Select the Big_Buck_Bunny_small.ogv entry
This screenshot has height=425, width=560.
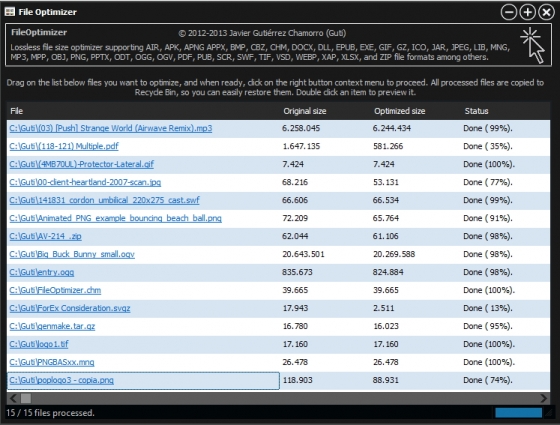pyautogui.click(x=72, y=254)
